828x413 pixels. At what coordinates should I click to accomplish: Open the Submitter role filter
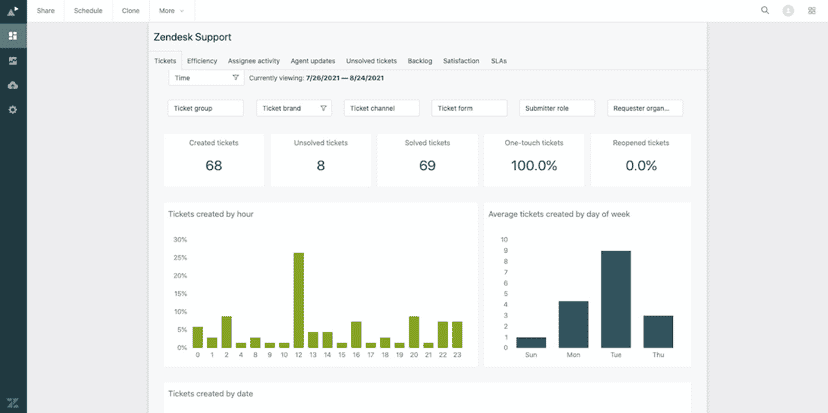[x=557, y=108]
